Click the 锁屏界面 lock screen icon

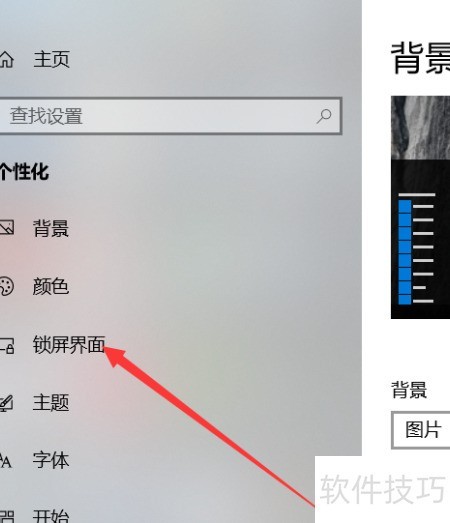click(x=7, y=345)
